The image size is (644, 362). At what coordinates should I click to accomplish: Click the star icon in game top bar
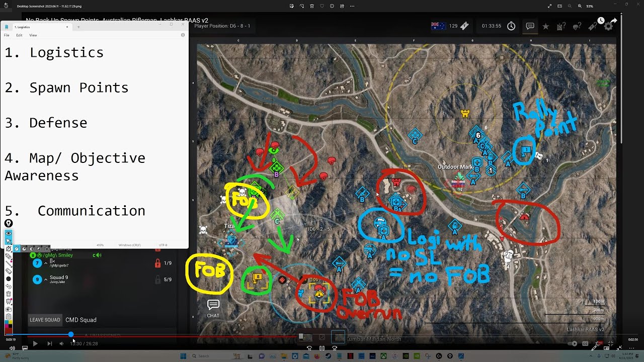(546, 26)
